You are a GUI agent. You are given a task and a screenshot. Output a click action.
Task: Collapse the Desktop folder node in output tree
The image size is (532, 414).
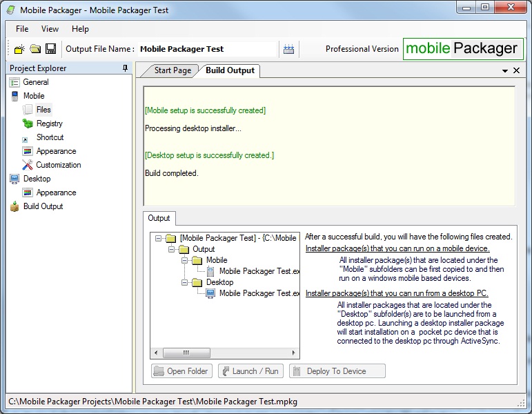[x=184, y=283]
